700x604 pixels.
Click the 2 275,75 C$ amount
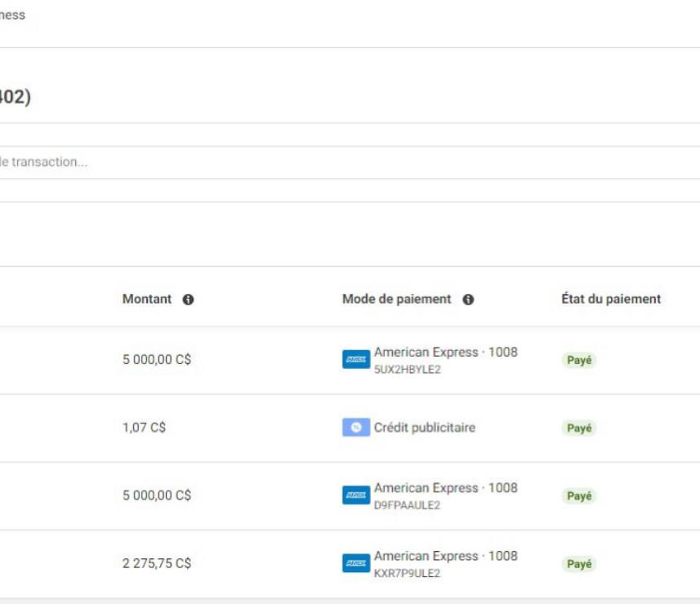tap(157, 563)
